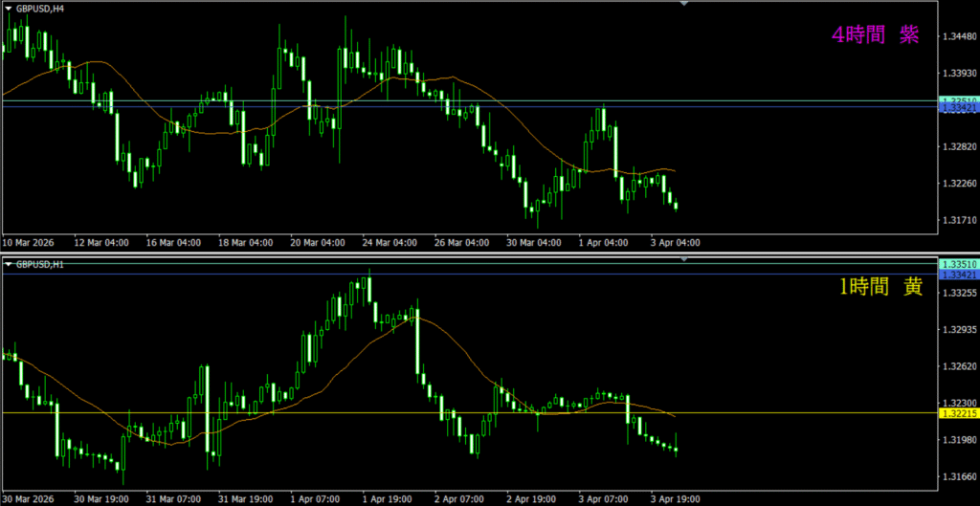The width and height of the screenshot is (980, 506).
Task: Click the 3 Apr 04:00 time label
Action: (675, 243)
